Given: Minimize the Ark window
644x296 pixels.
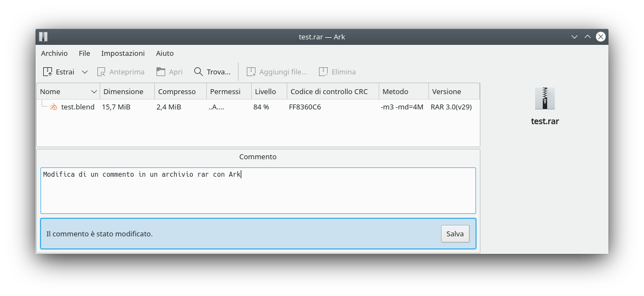Looking at the screenshot, I should 574,37.
